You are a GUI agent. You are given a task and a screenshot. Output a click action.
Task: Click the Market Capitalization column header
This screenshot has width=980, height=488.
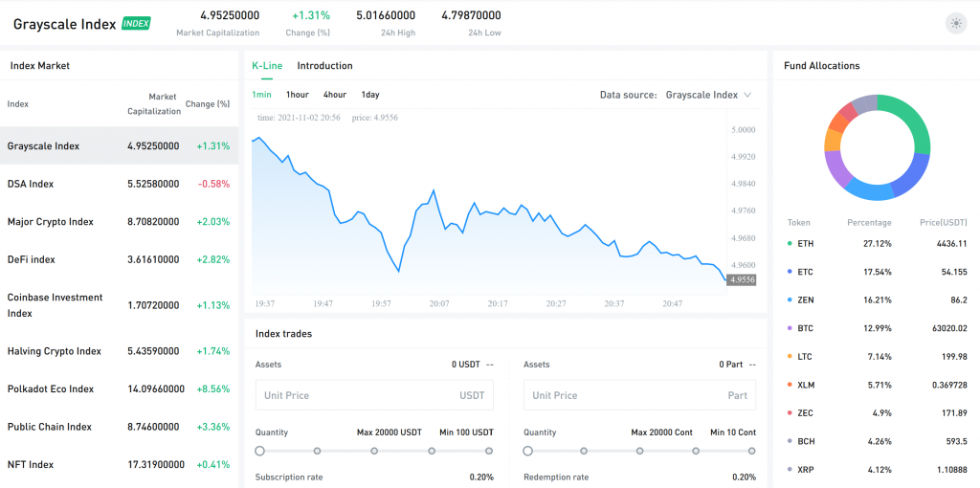coord(154,104)
